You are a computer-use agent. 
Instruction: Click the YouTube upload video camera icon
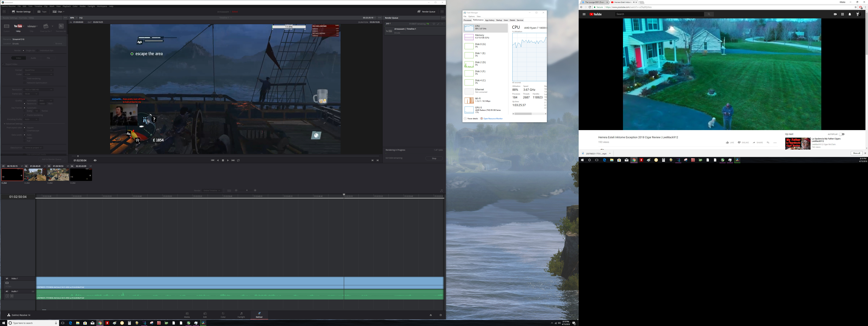[835, 14]
